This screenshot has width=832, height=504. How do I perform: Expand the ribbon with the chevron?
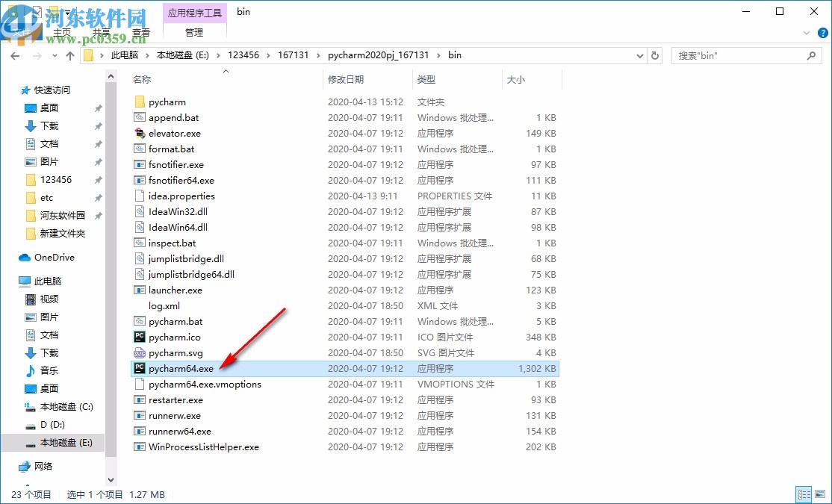[807, 33]
